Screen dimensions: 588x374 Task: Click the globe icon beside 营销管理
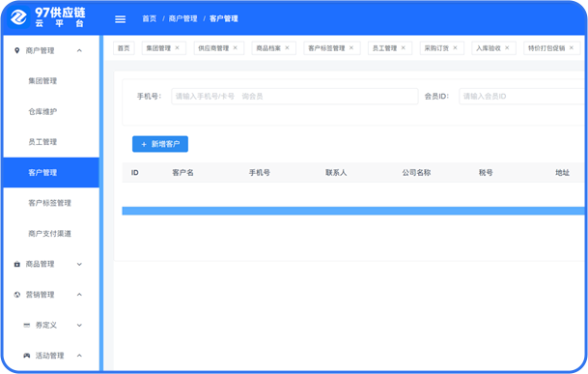[16, 295]
